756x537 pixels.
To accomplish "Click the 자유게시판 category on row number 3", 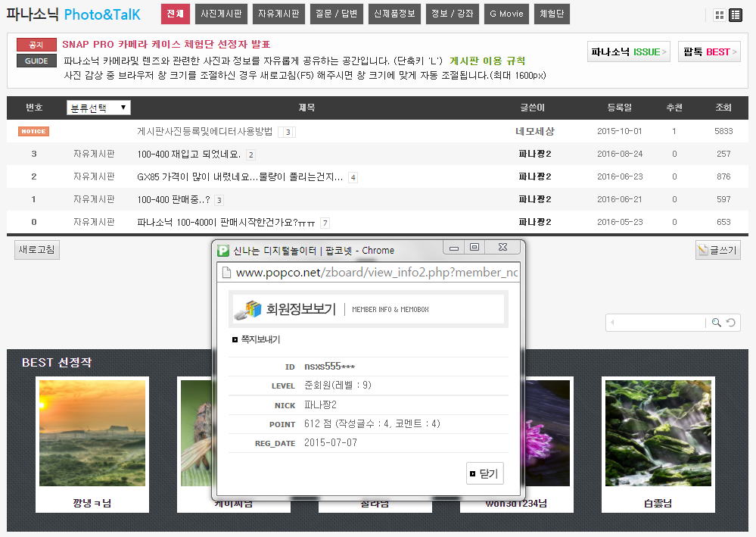I will tap(94, 154).
